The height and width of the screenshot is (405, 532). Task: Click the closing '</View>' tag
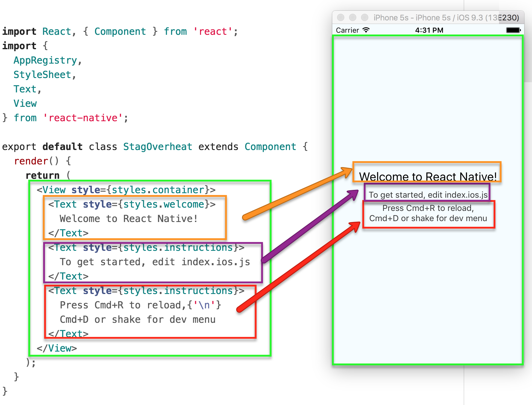tap(57, 348)
